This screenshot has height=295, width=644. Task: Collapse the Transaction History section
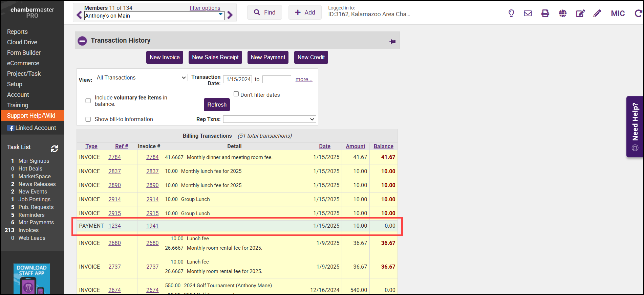tap(82, 41)
